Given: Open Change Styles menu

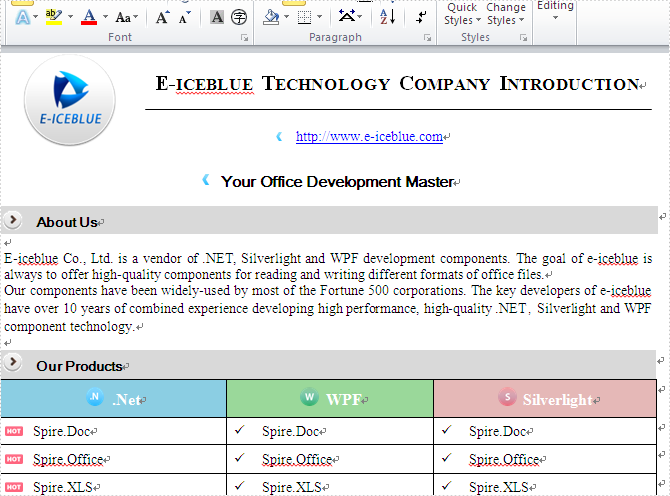Looking at the screenshot, I should pyautogui.click(x=506, y=14).
